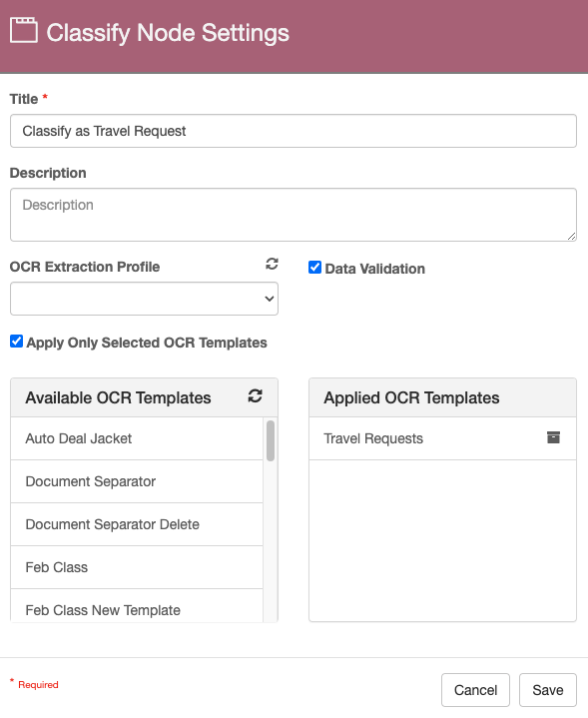Viewport: 588px width, 718px height.
Task: Toggle the Data Validation checkbox
Action: 315,268
